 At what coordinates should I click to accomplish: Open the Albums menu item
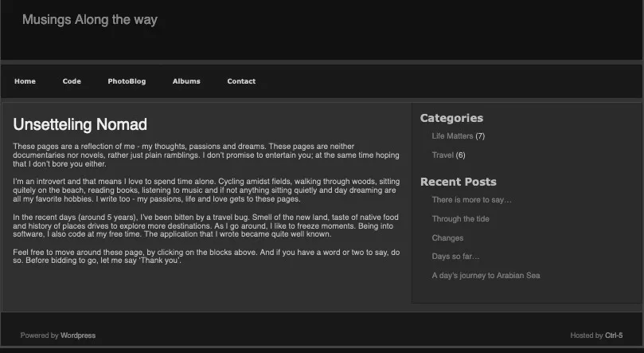[x=186, y=81]
